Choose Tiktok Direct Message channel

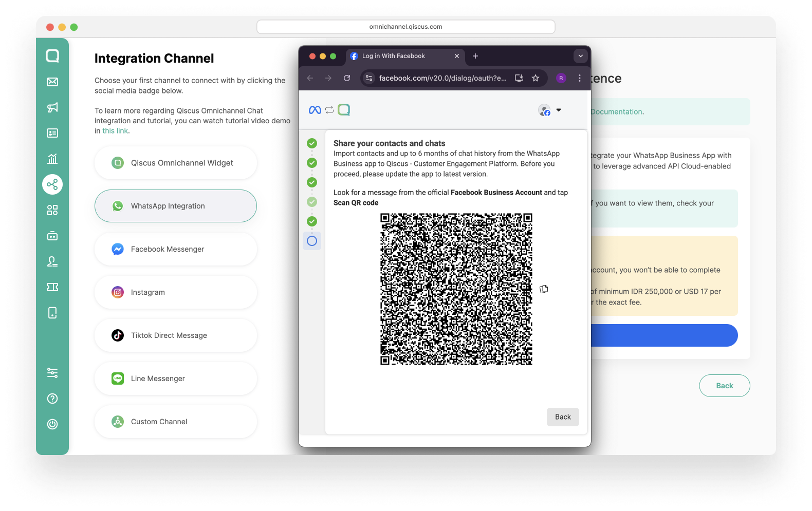tap(176, 335)
